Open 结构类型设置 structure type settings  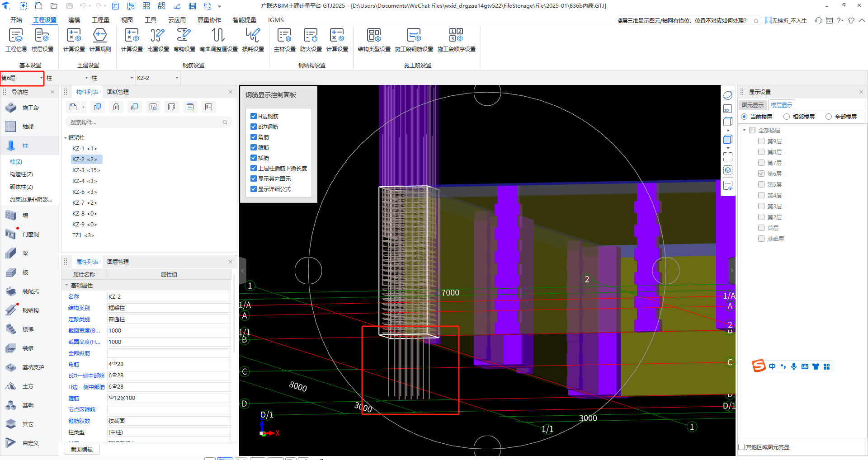[374, 40]
